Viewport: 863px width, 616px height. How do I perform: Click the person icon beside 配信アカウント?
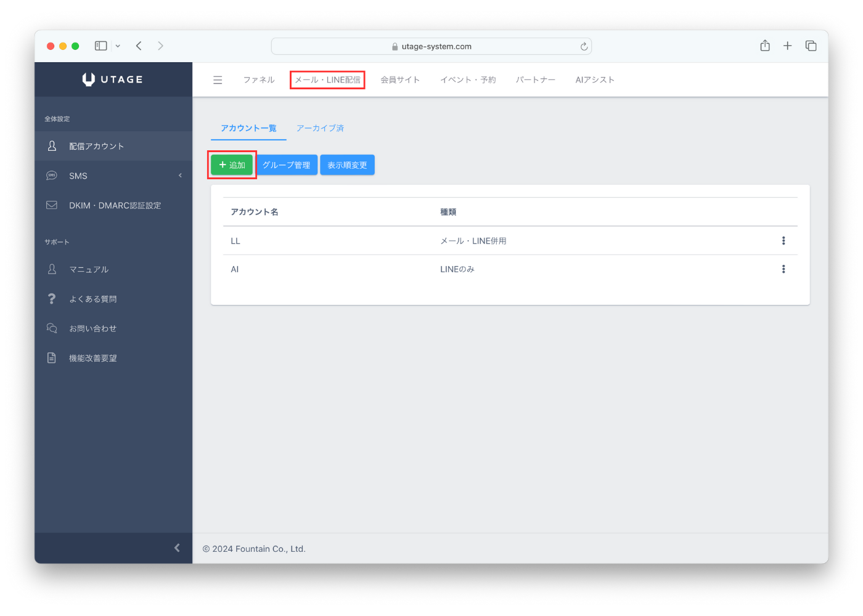52,146
